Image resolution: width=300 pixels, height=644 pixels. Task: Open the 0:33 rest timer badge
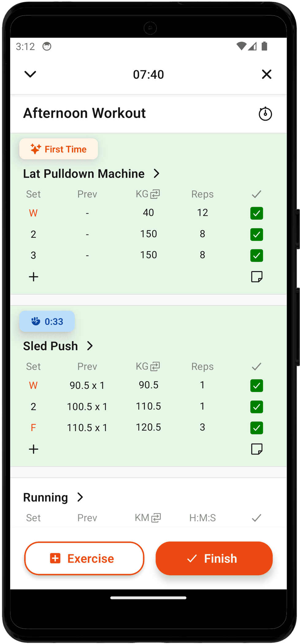pyautogui.click(x=47, y=321)
